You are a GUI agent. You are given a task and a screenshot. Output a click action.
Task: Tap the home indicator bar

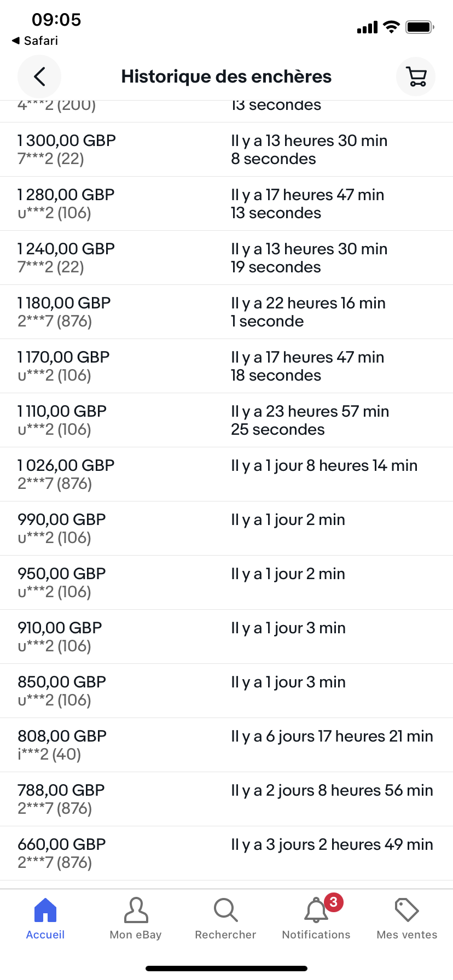pyautogui.click(x=226, y=969)
